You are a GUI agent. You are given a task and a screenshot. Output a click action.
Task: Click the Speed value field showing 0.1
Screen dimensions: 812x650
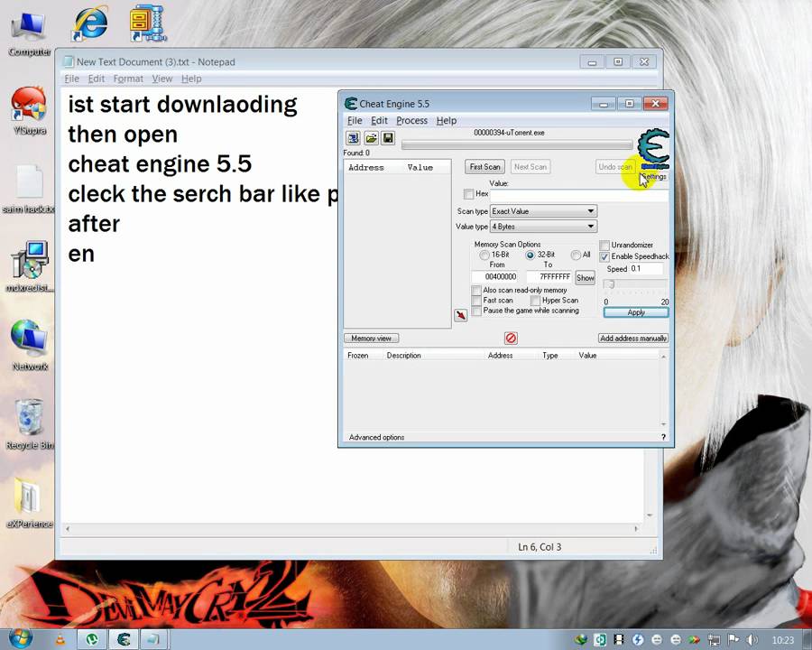pyautogui.click(x=646, y=268)
